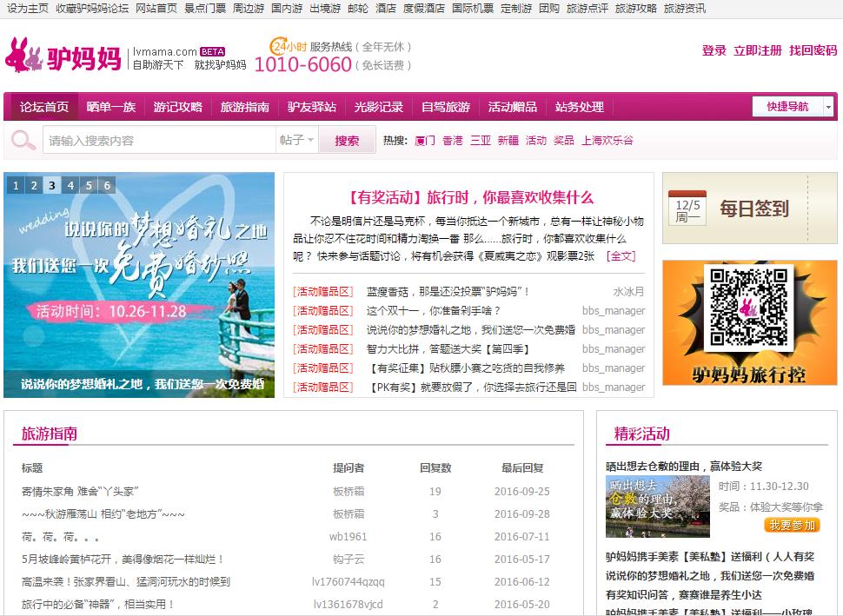843x616 pixels.
Task: Click the 登录 link
Action: click(714, 50)
